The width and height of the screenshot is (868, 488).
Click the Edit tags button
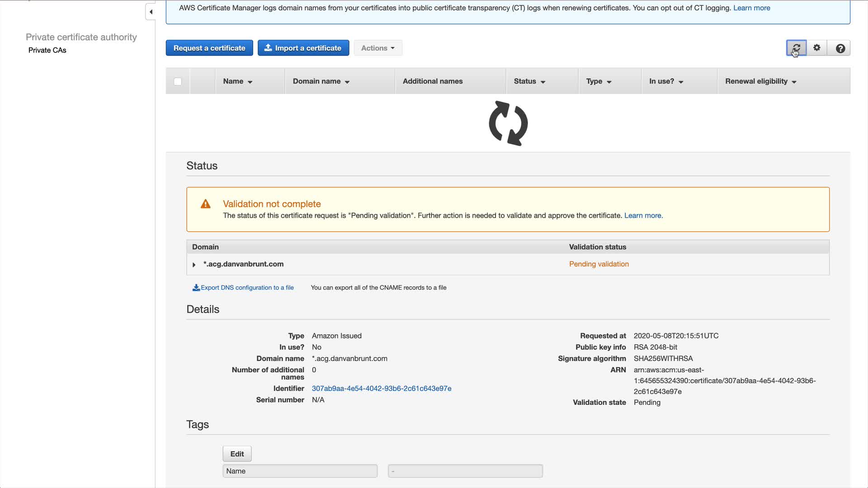point(237,454)
